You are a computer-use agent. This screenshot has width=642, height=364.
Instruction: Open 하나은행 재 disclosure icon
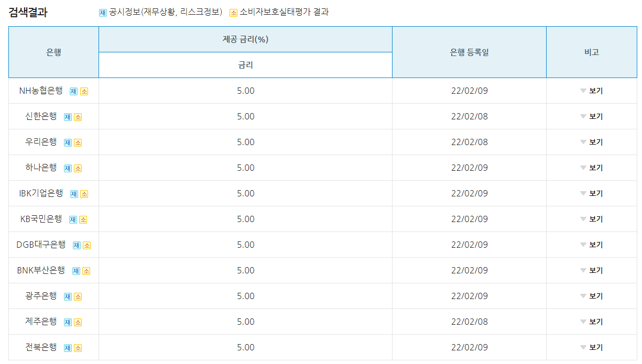(x=68, y=168)
